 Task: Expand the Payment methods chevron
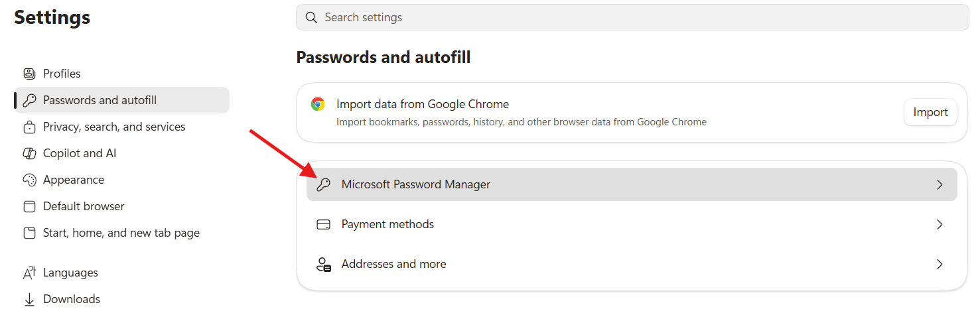pyautogui.click(x=940, y=224)
